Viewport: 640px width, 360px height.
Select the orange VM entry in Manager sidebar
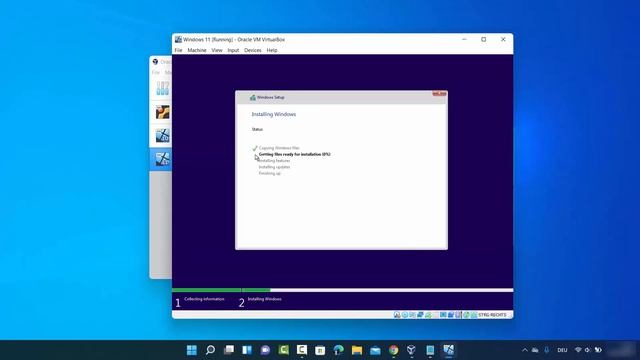pos(162,112)
